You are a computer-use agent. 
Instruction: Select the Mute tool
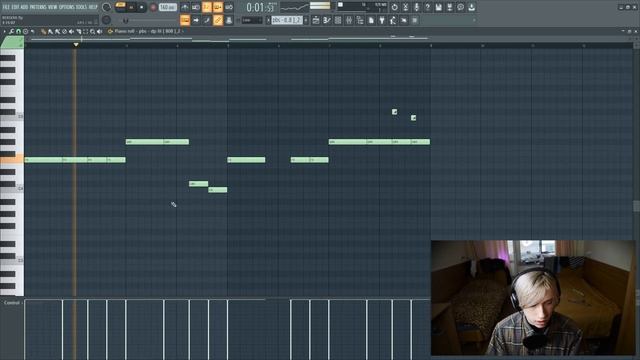coord(71,31)
